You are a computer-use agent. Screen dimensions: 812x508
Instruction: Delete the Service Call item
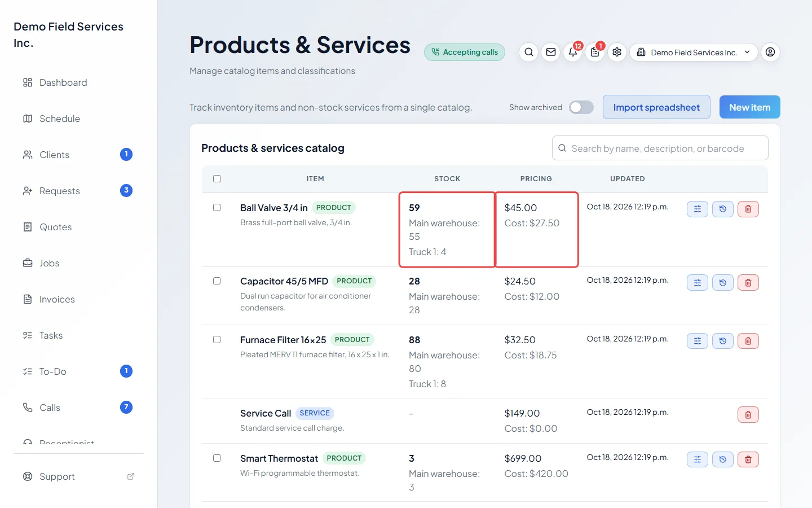[748, 415]
